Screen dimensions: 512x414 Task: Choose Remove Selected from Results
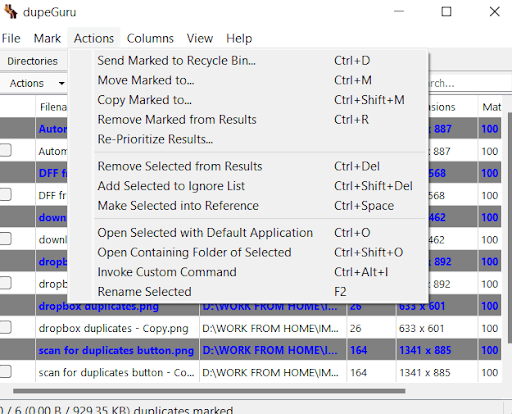tap(248, 166)
